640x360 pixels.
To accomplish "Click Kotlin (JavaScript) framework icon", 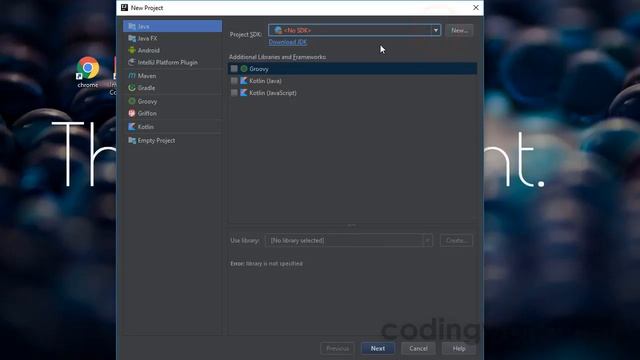I will 244,93.
